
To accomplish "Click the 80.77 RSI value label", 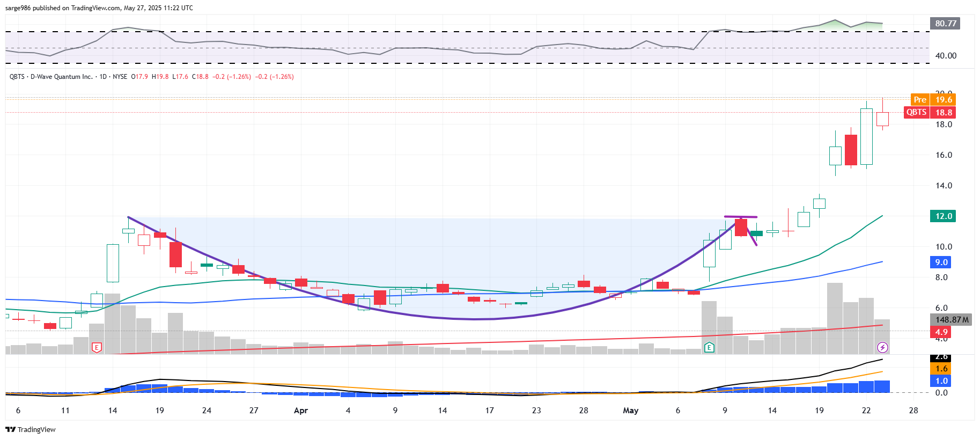I will [945, 24].
